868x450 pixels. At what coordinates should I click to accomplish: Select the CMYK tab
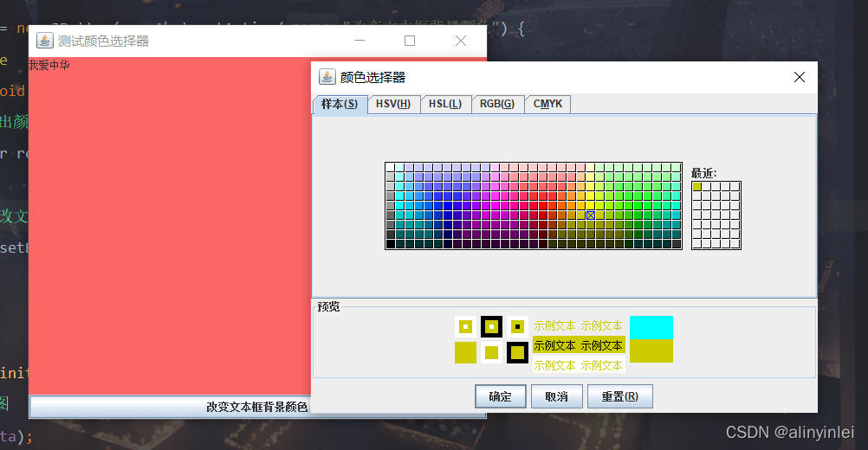tap(547, 104)
